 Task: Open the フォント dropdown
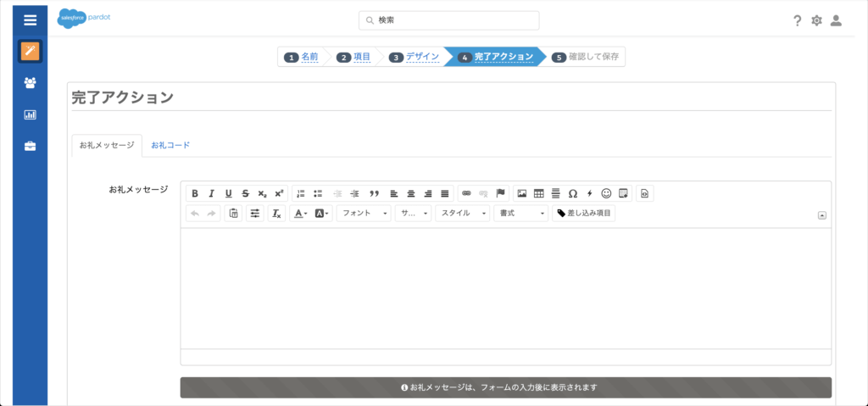[x=364, y=214]
